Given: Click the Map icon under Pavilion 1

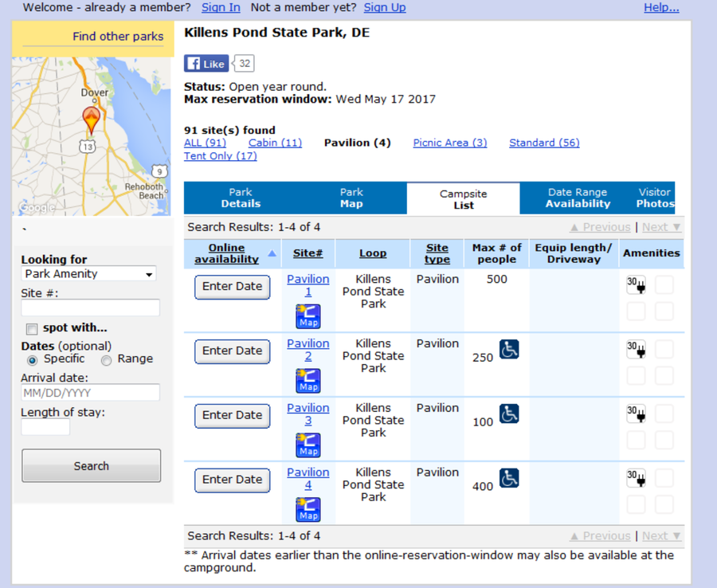Looking at the screenshot, I should pos(308,316).
